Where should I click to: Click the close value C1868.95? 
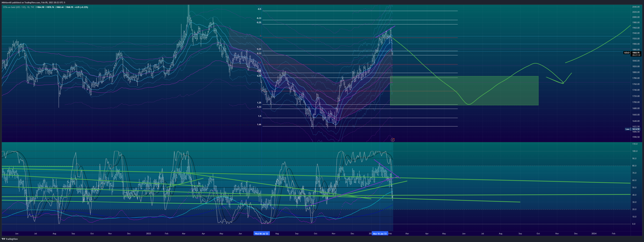(x=69, y=7)
